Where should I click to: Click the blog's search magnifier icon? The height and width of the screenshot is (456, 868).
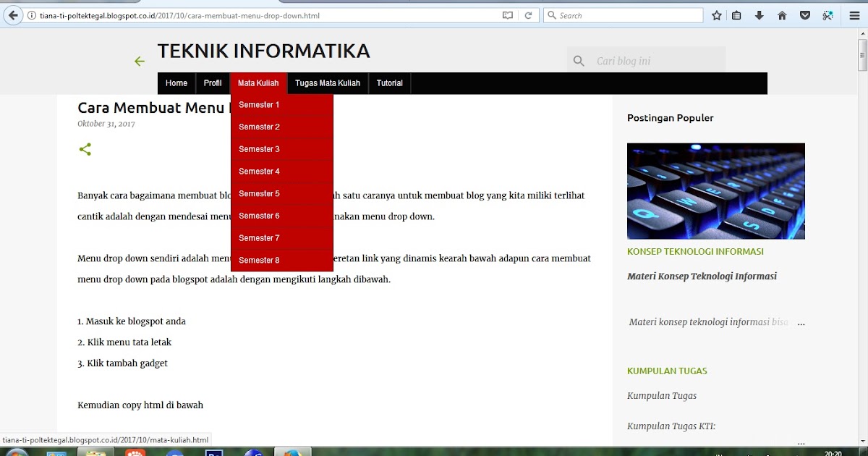click(x=578, y=61)
